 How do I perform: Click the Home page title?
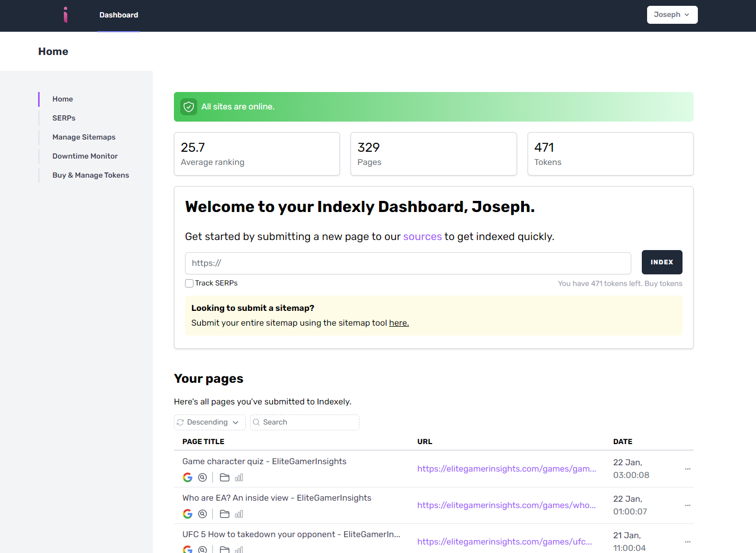53,51
